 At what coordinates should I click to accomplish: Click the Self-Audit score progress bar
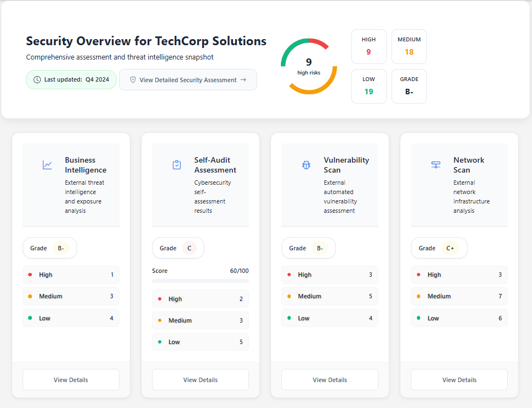coord(200,281)
